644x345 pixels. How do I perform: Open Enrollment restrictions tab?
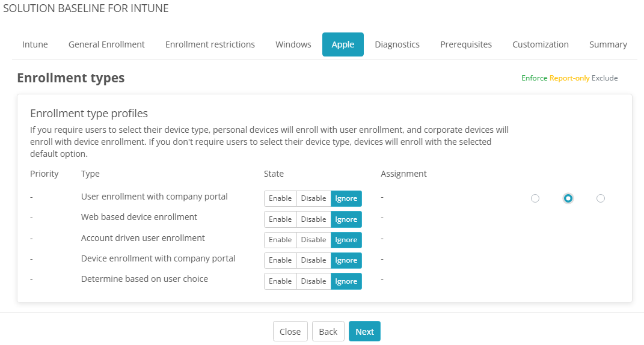[210, 44]
